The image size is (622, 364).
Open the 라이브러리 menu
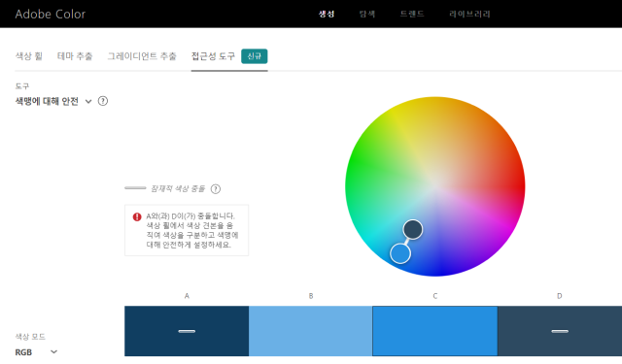pos(469,14)
